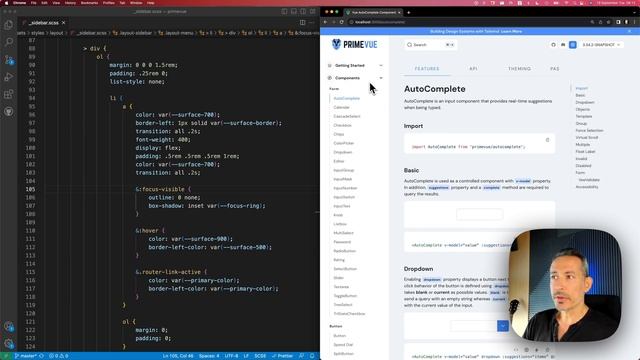
Task: Open the Explorer view in VS Code
Action: click(9, 25)
